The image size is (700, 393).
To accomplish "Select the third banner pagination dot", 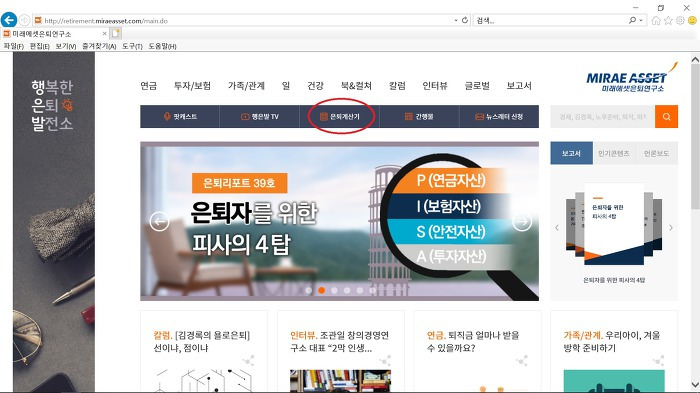I will click(x=334, y=290).
